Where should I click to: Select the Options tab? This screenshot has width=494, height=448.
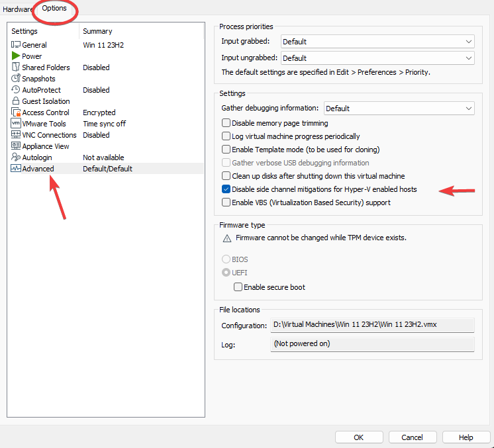pos(54,9)
